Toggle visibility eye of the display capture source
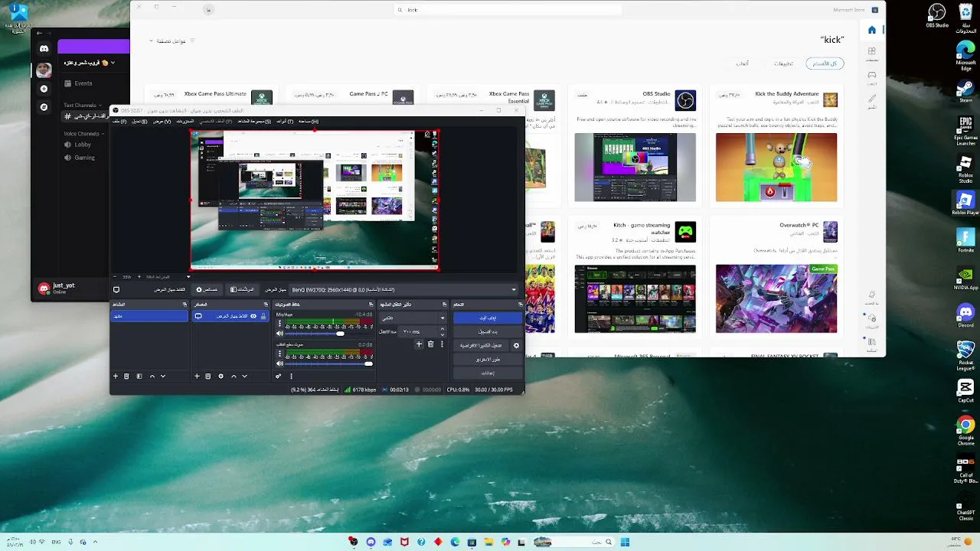The height and width of the screenshot is (551, 980). [x=253, y=316]
